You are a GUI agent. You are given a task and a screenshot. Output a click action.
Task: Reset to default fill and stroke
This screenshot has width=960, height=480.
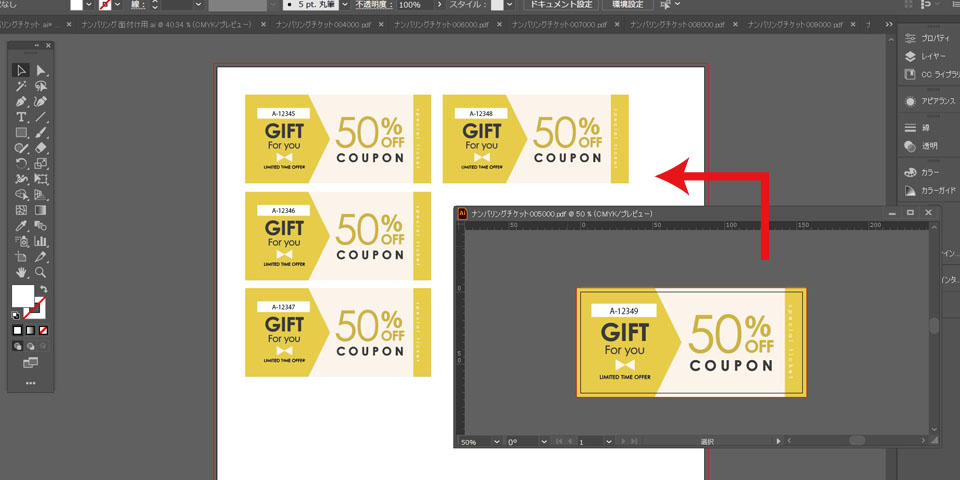[x=15, y=314]
